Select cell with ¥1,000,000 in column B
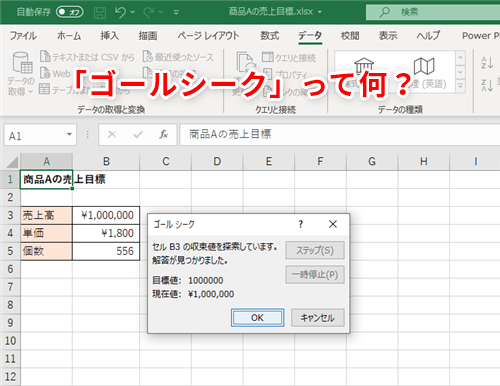The image size is (500, 386). [x=106, y=215]
